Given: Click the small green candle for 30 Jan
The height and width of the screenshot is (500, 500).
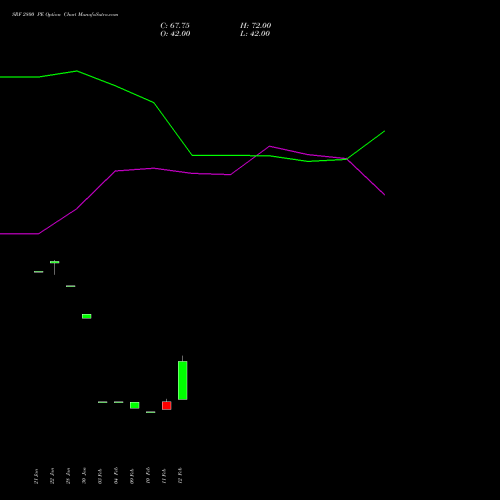Looking at the screenshot, I should [87, 316].
